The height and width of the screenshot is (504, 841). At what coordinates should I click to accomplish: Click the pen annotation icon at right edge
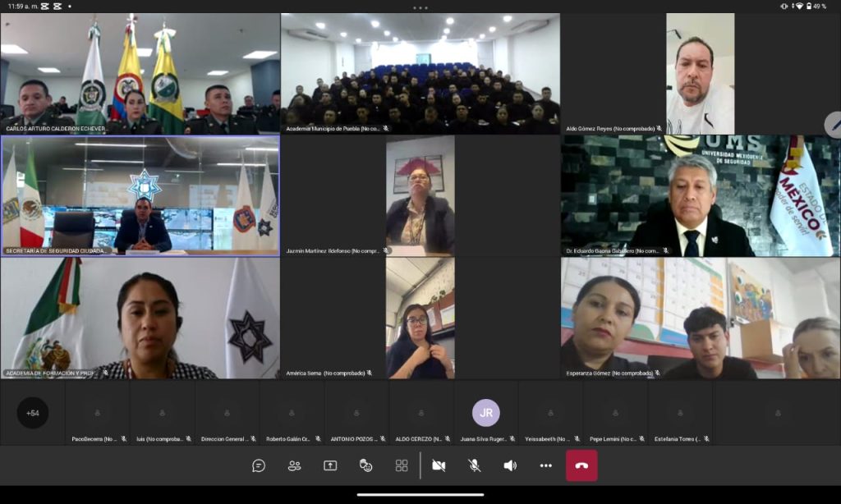point(834,125)
